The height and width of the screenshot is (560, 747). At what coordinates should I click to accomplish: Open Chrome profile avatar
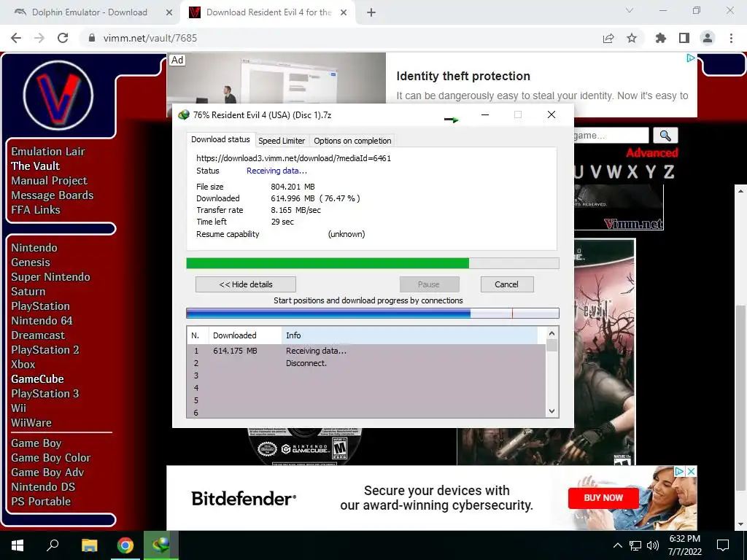click(x=708, y=38)
